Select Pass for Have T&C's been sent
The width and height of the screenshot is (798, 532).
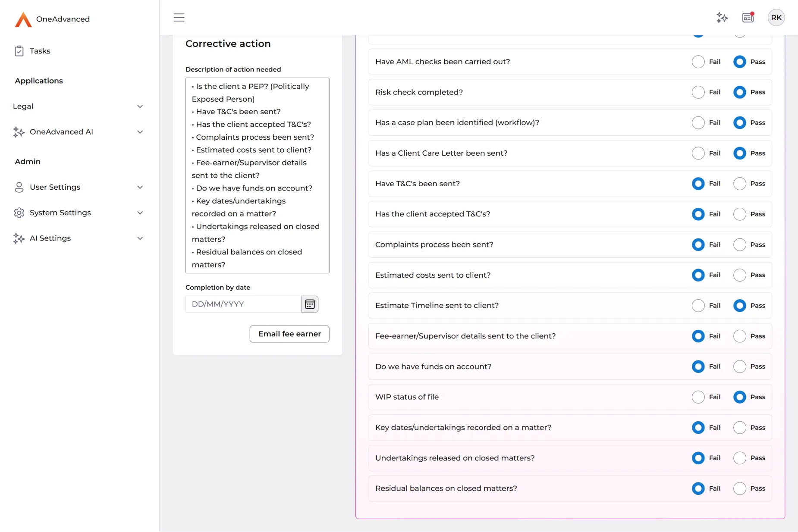click(739, 184)
